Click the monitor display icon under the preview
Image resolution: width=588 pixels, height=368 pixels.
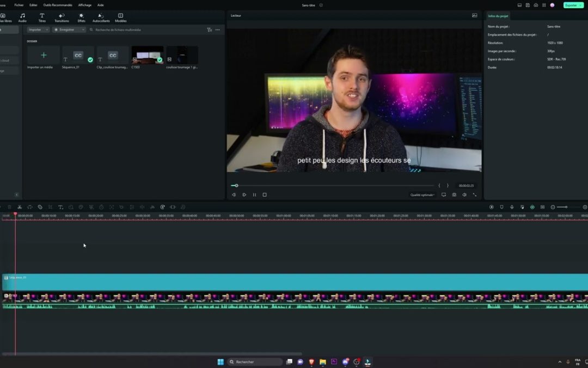(444, 195)
